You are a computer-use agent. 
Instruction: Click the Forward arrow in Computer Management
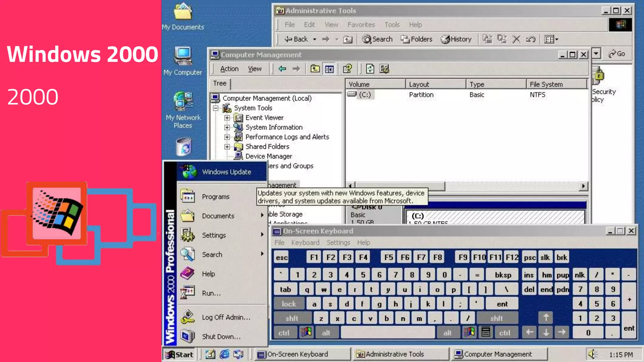296,69
